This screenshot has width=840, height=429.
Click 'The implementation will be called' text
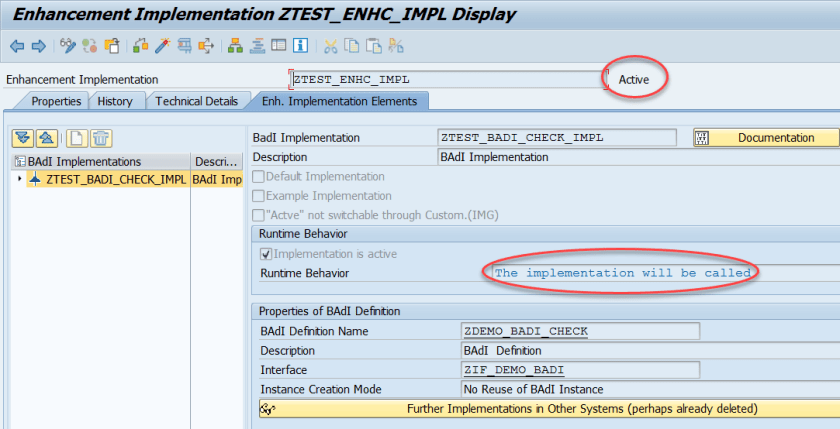622,273
